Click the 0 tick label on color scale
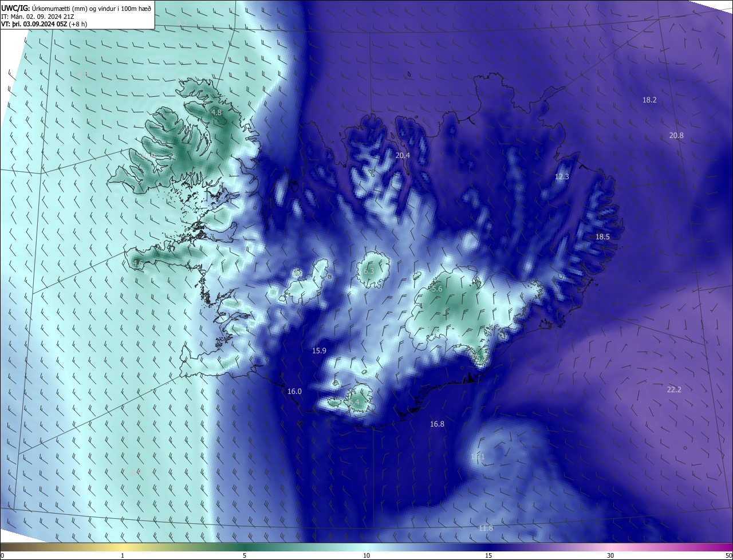 (2, 555)
